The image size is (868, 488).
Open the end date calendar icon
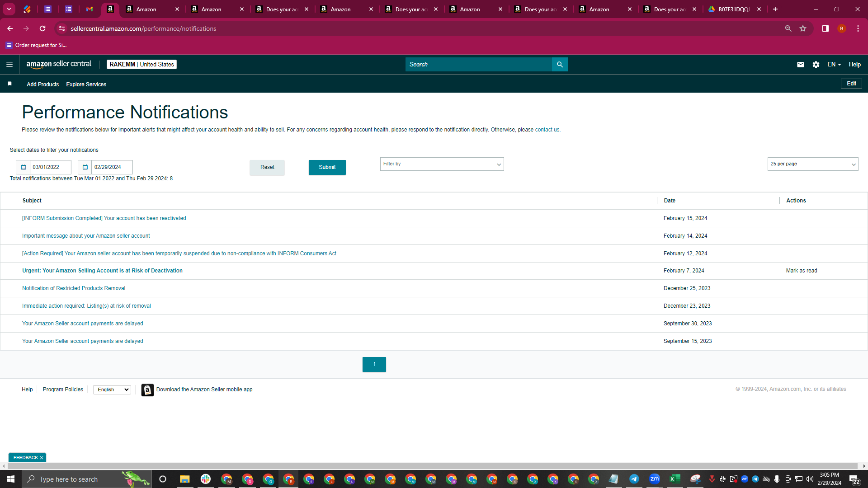pyautogui.click(x=85, y=167)
